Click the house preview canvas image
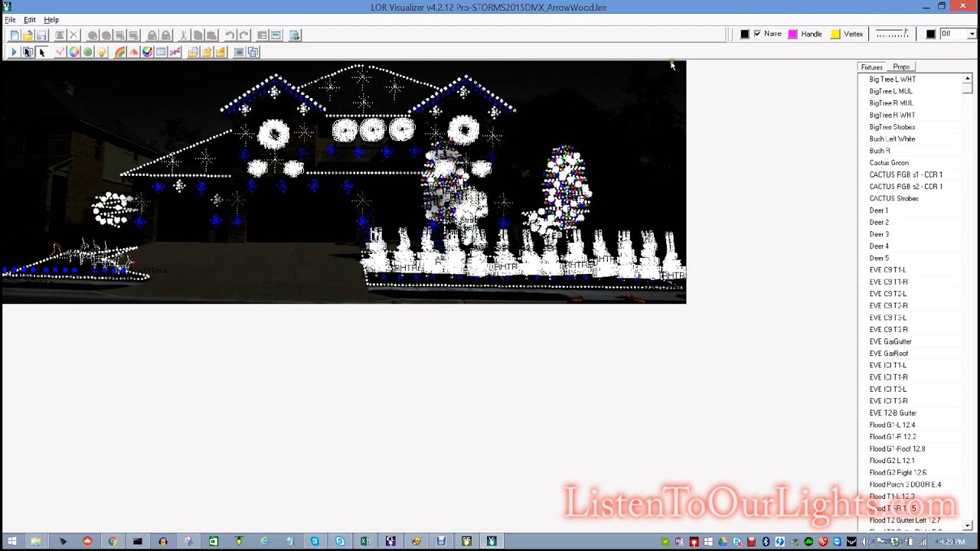The height and width of the screenshot is (551, 980). (344, 182)
